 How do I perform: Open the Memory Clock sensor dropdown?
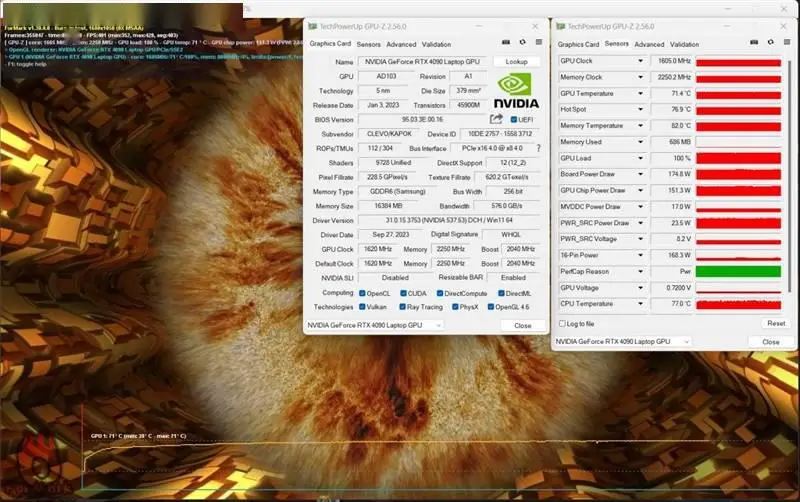(641, 77)
